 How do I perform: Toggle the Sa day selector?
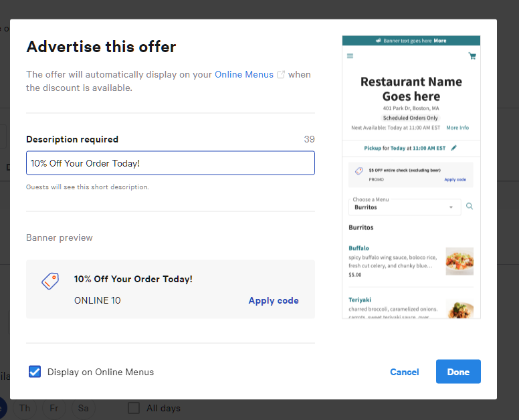click(x=84, y=408)
